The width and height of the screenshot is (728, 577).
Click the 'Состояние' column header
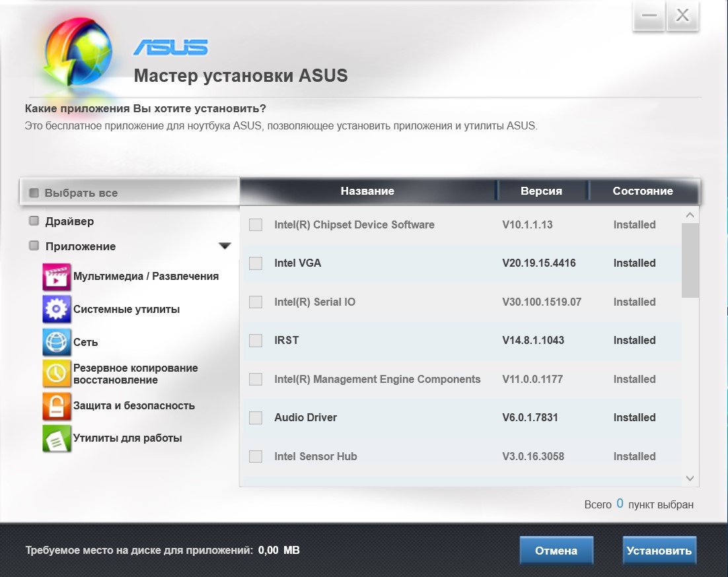click(643, 191)
